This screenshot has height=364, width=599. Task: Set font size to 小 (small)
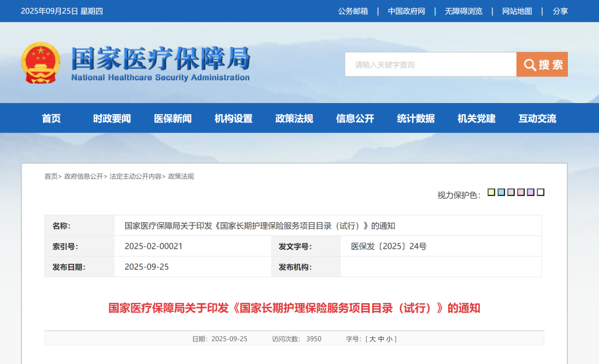(x=389, y=339)
